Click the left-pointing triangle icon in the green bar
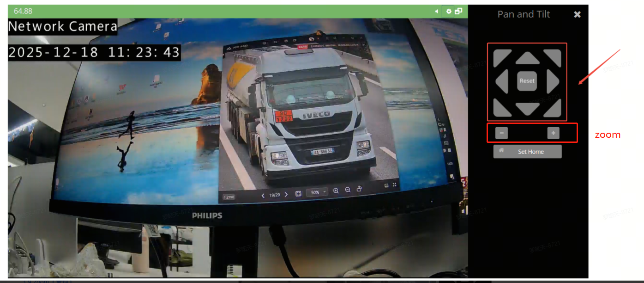Viewport: 644px width, 283px height. pos(437,11)
